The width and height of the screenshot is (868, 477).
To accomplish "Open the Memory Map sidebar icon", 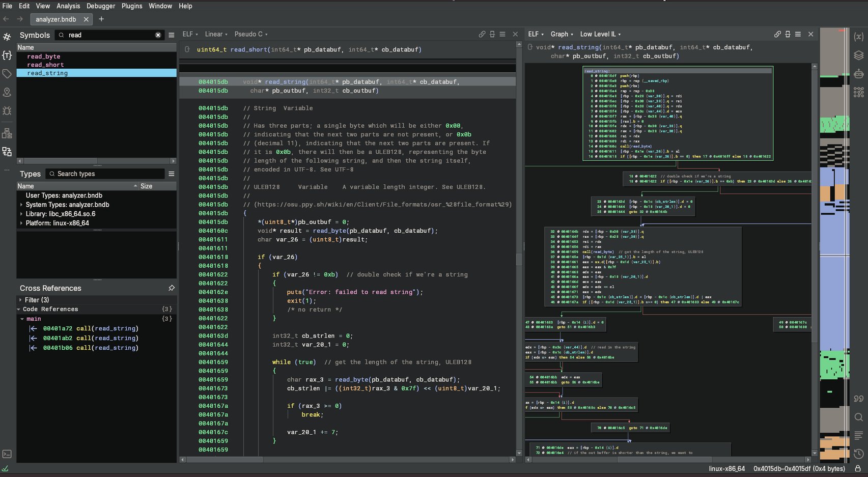I will (7, 133).
